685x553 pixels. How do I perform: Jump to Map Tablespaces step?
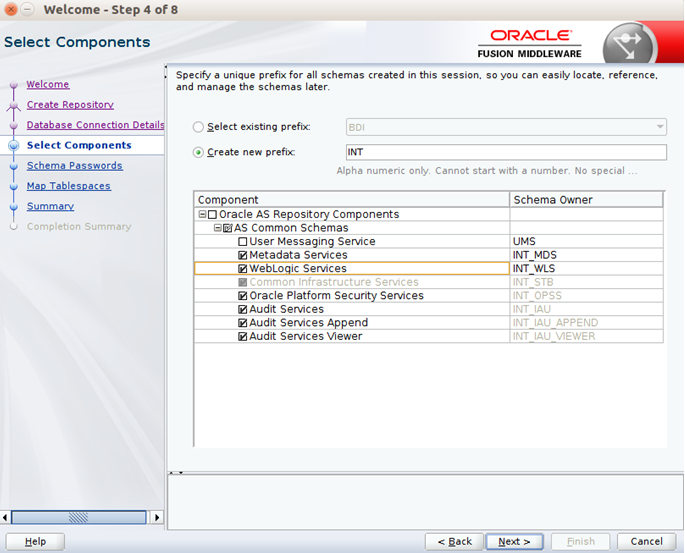coord(69,186)
